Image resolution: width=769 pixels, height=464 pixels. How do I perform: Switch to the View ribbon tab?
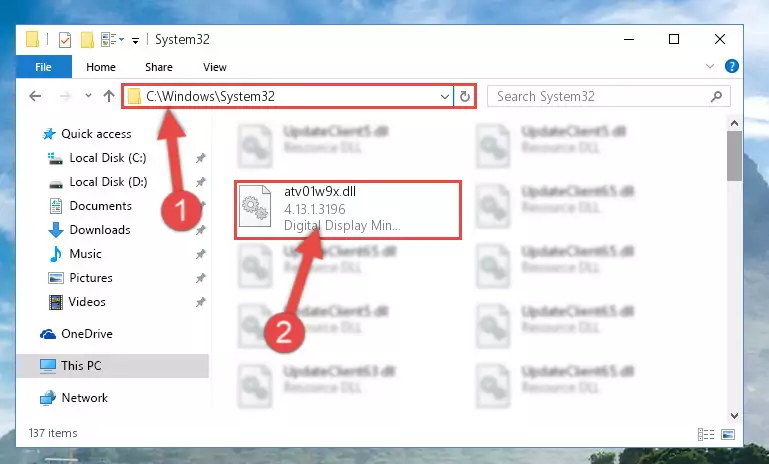215,67
